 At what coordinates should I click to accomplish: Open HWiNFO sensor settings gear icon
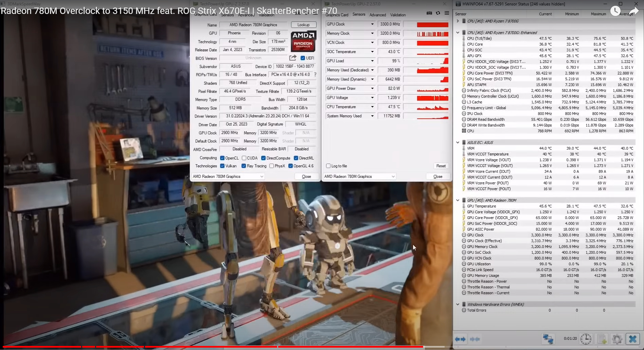click(617, 339)
